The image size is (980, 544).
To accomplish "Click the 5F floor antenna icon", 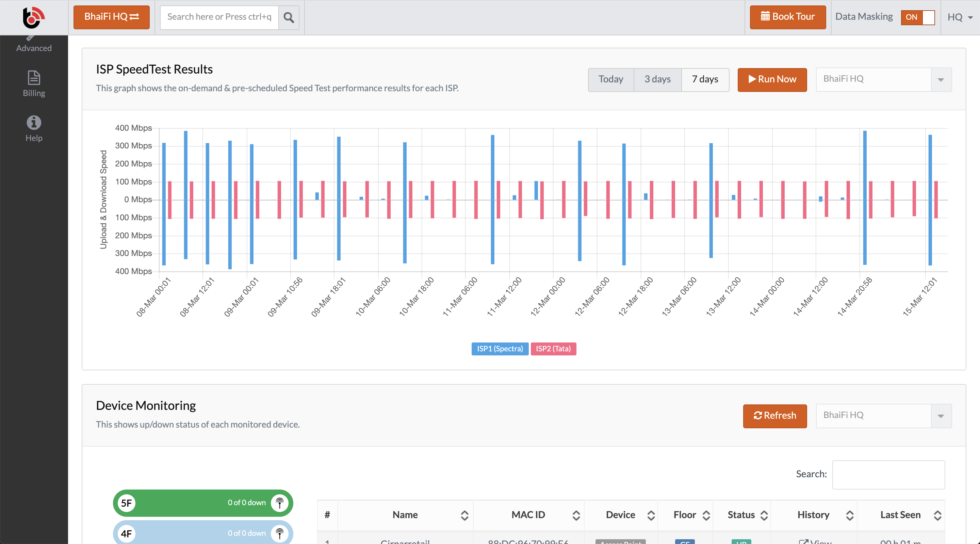I will [280, 503].
